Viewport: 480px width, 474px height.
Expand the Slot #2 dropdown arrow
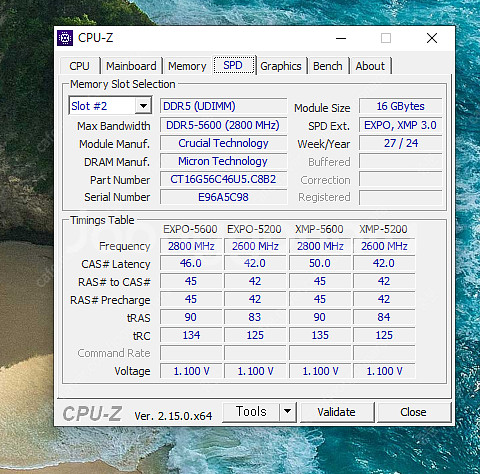143,106
